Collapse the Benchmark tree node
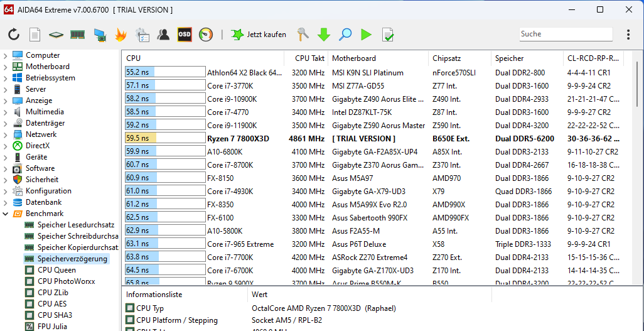The image size is (644, 331). (x=6, y=214)
